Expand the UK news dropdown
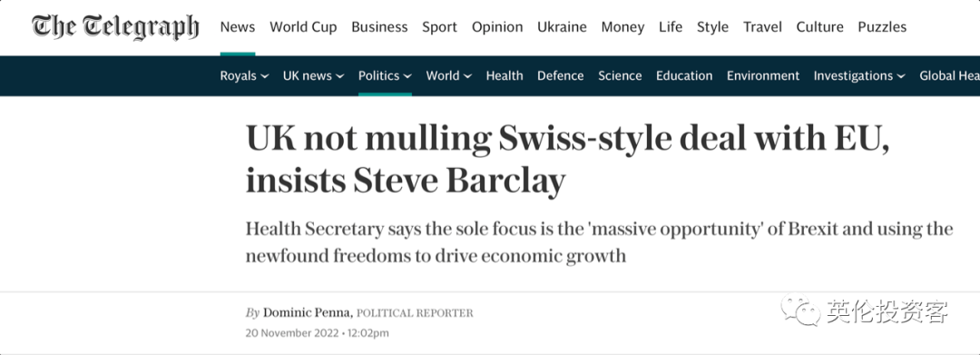This screenshot has width=980, height=355. 313,75
